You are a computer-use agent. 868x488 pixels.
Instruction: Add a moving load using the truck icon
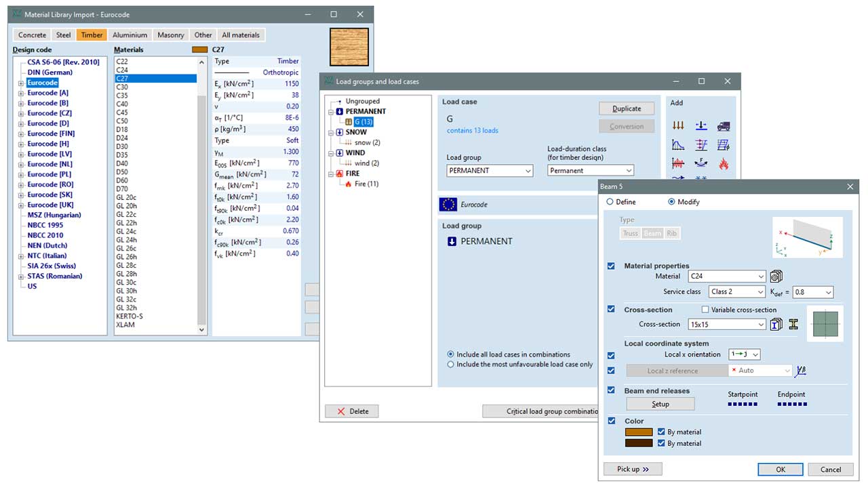tap(724, 126)
